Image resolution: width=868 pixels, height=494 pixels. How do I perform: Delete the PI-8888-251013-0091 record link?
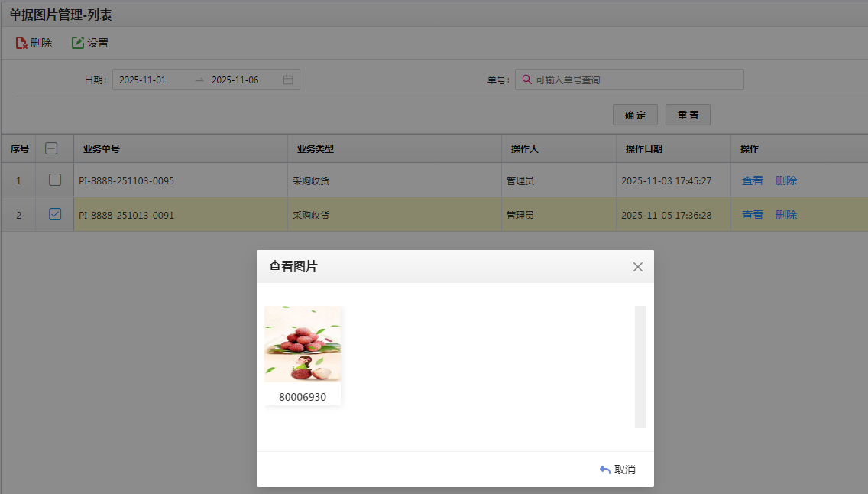[785, 215]
